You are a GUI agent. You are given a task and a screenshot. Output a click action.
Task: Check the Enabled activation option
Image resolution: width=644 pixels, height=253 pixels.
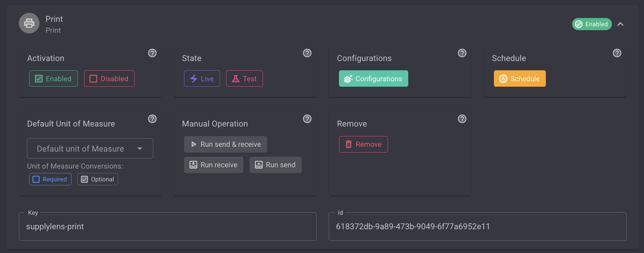pos(54,79)
